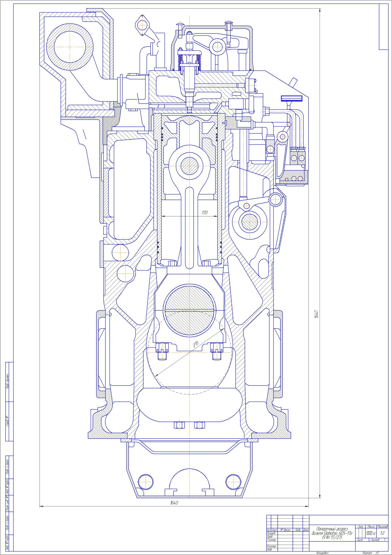392x555 pixels.
Task: Click the 'Копировал' label below title block
Action: pos(322,553)
